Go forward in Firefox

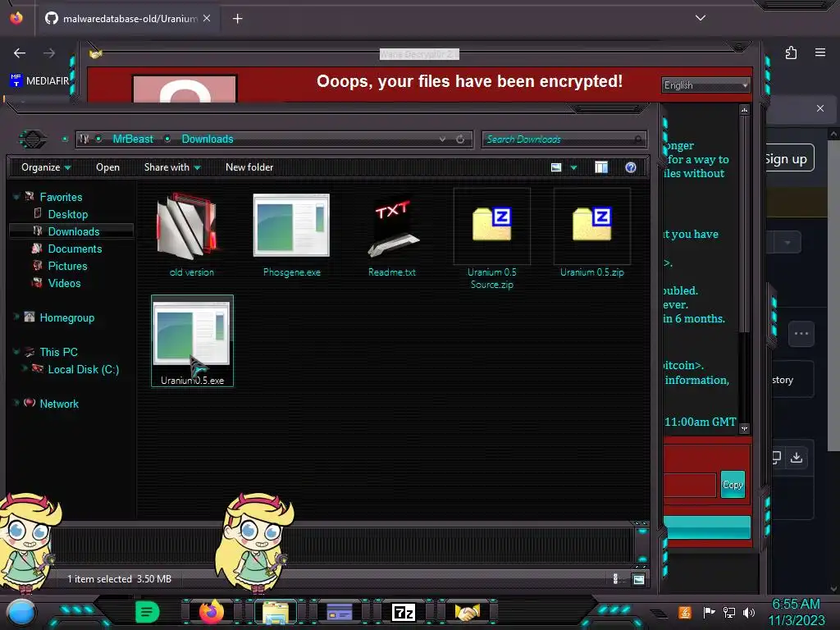coord(49,53)
